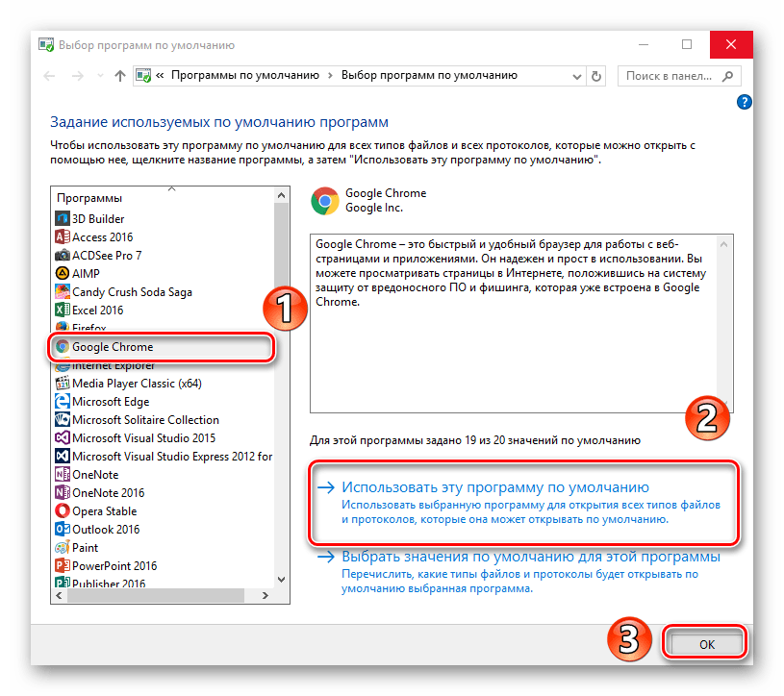
Task: Select the 3D Builder program icon
Action: (63, 218)
